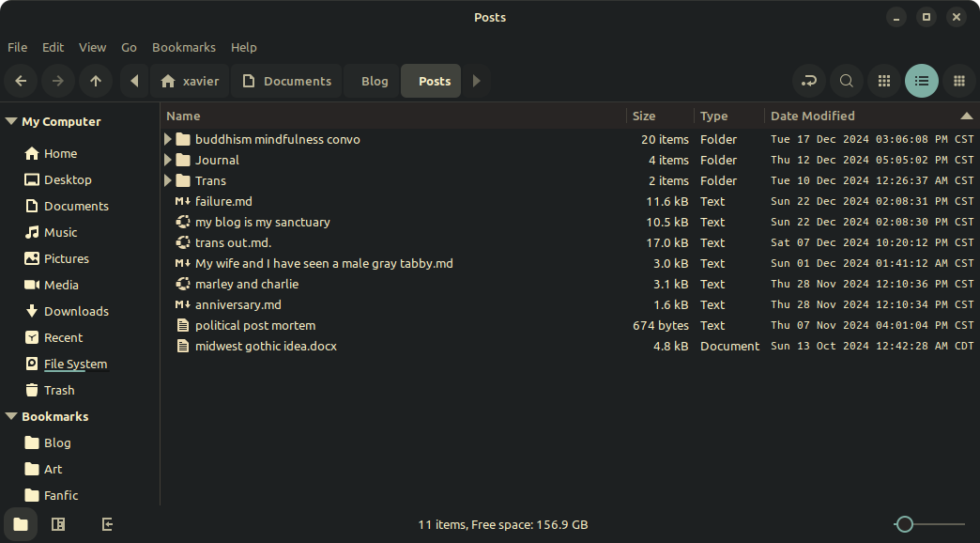Hide the sidebar with the collapse button

[107, 524]
